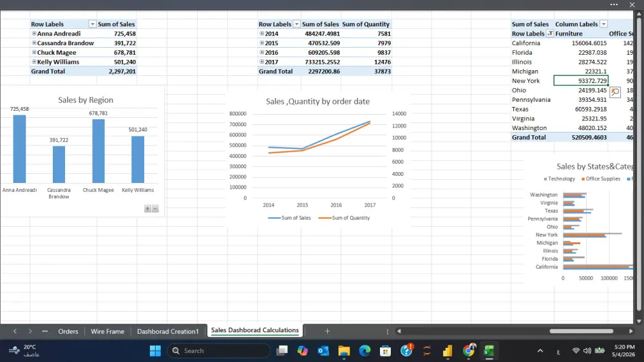Open Microsoft Edge from taskbar

(365, 350)
